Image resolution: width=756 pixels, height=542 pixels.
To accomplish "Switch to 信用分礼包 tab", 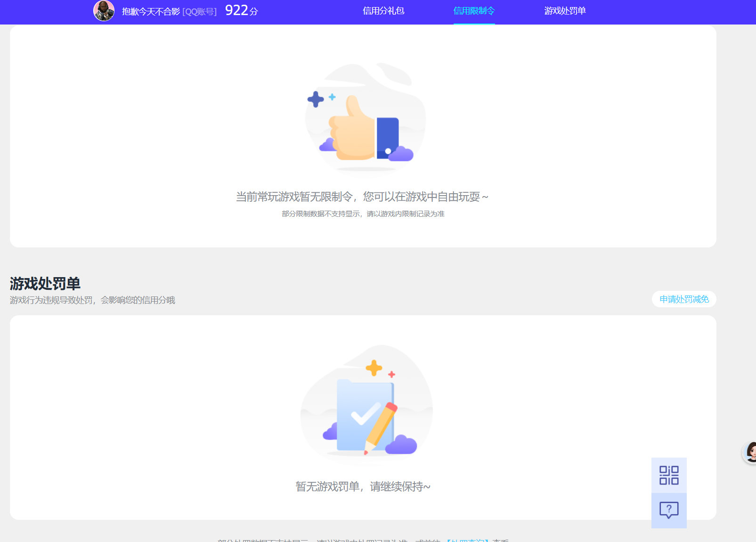I will [x=383, y=11].
